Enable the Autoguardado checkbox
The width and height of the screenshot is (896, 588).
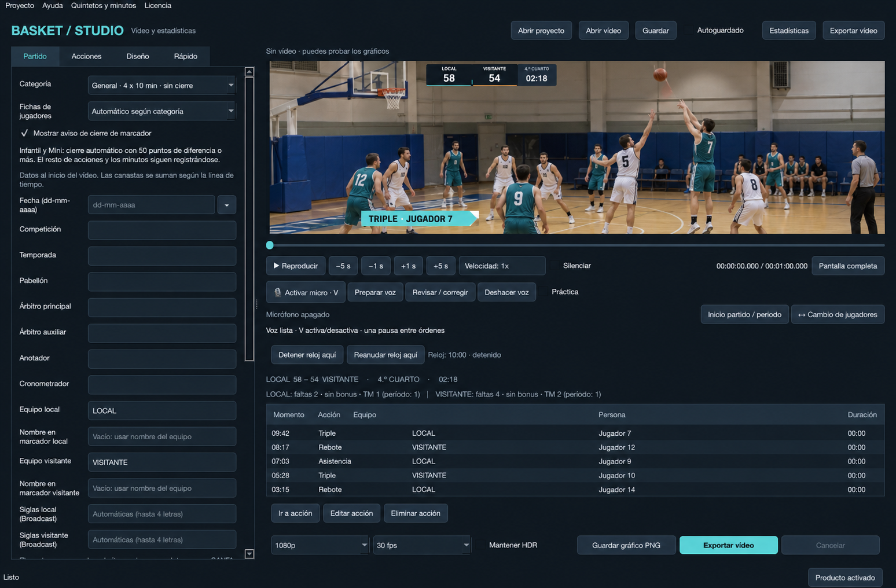689,31
